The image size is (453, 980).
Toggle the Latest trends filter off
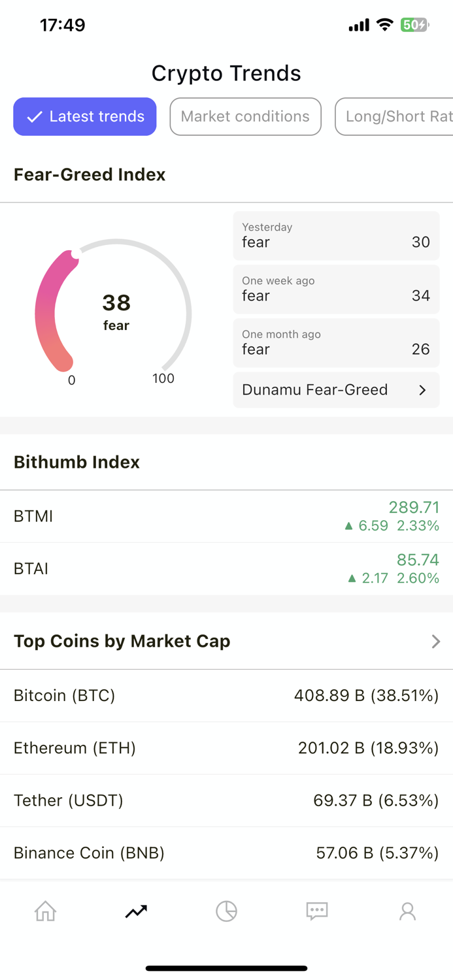84,116
